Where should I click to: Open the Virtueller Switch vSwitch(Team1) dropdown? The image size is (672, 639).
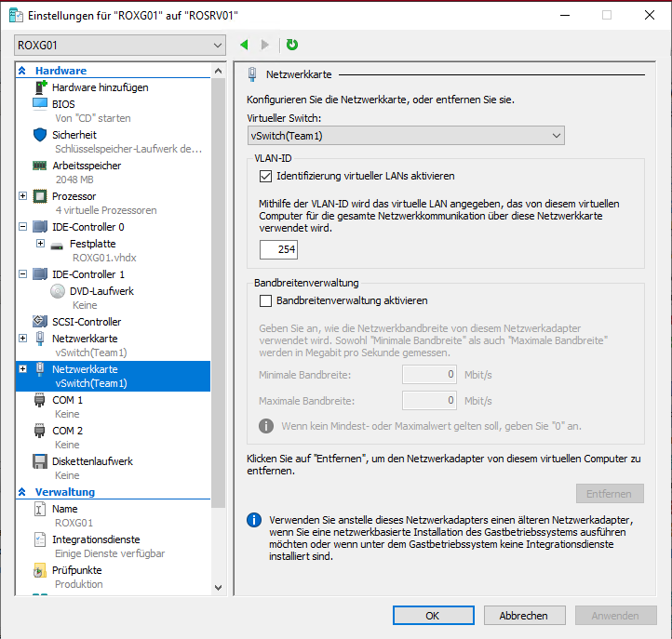click(x=406, y=136)
